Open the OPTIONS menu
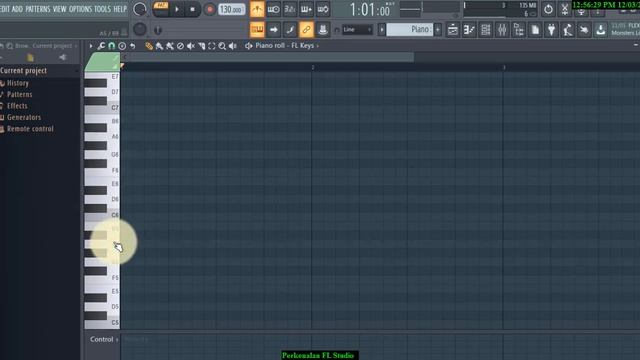 pyautogui.click(x=80, y=9)
